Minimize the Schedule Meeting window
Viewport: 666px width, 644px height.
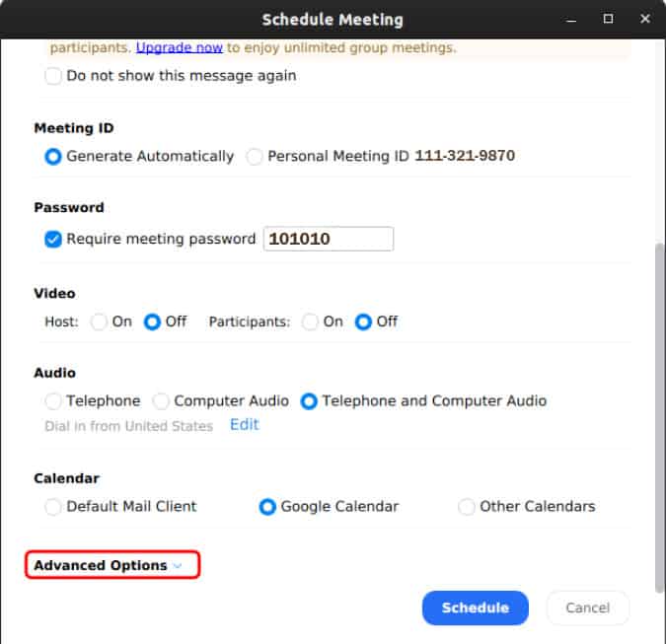[571, 19]
